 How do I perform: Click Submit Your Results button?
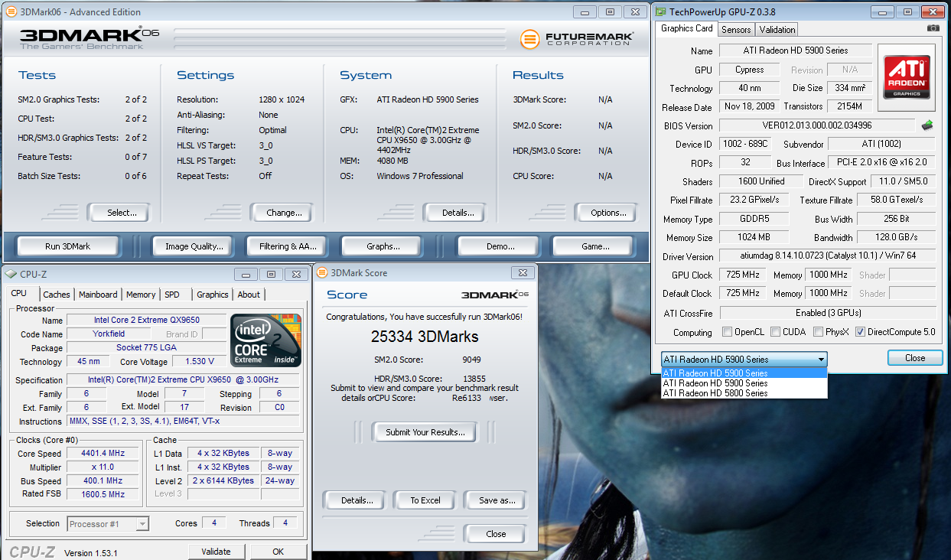pyautogui.click(x=425, y=432)
